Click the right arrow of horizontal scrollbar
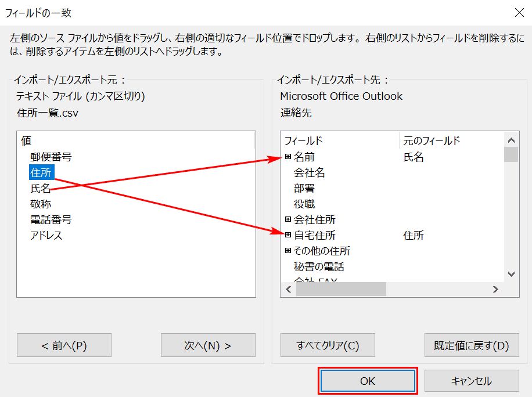This screenshot has width=532, height=397. [x=495, y=289]
